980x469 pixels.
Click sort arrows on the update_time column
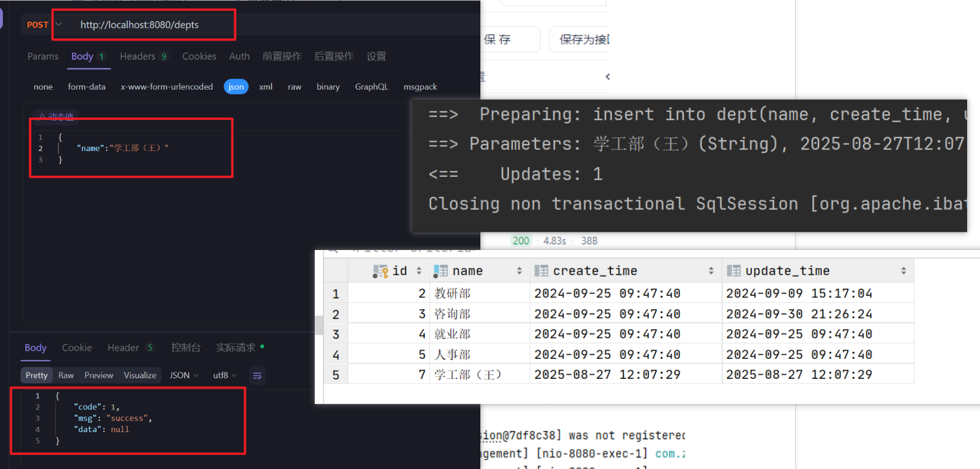[903, 271]
